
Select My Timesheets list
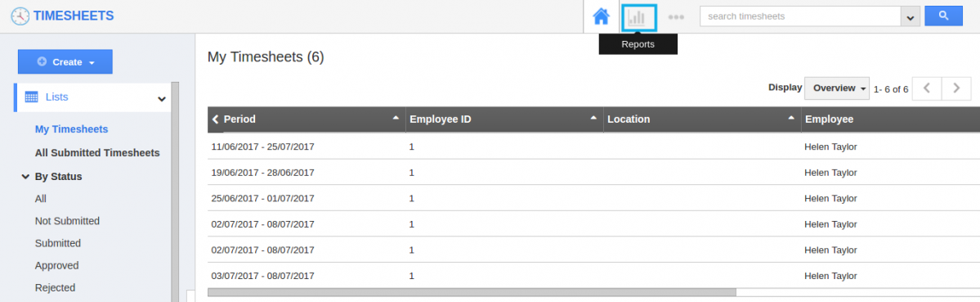(71, 129)
